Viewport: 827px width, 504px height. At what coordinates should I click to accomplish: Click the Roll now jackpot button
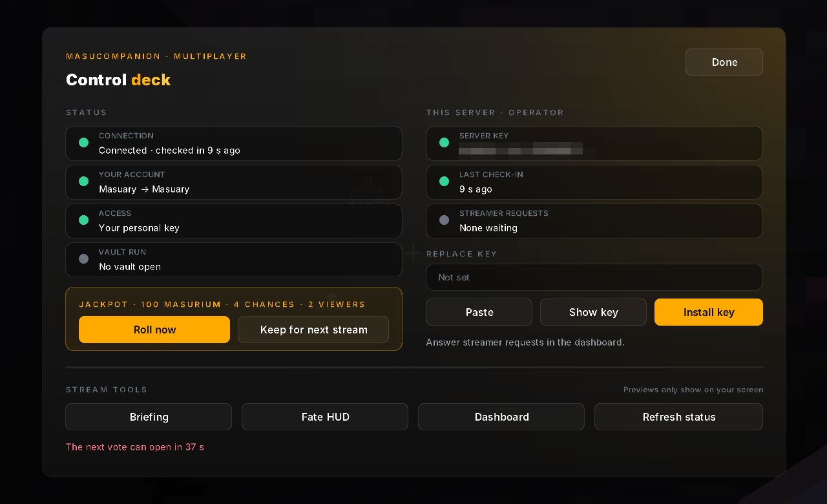click(x=154, y=330)
